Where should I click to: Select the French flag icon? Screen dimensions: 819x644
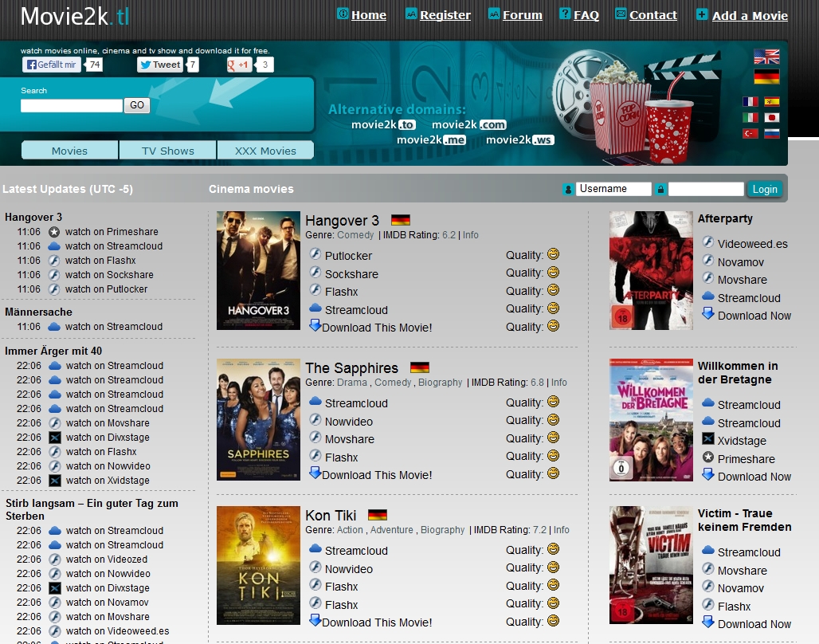(750, 101)
